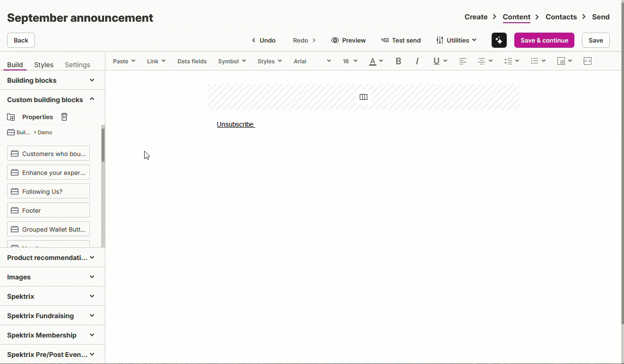Click the Back button
Image resolution: width=624 pixels, height=364 pixels.
tap(21, 40)
